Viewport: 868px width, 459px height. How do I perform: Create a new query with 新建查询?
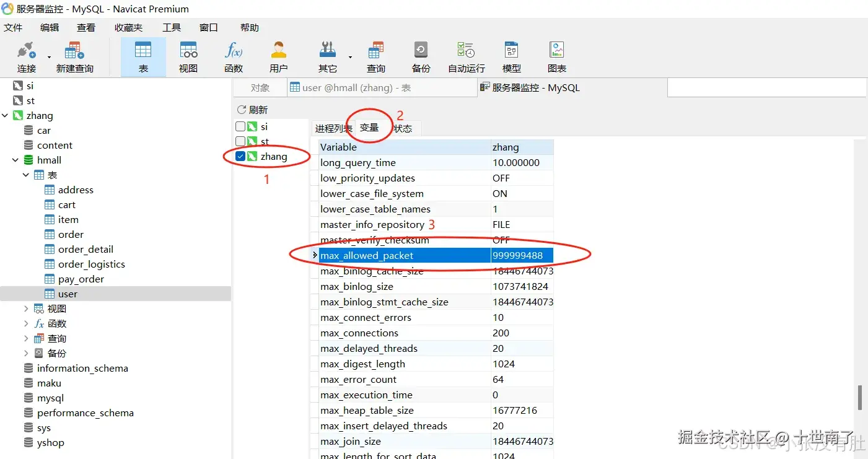point(74,57)
